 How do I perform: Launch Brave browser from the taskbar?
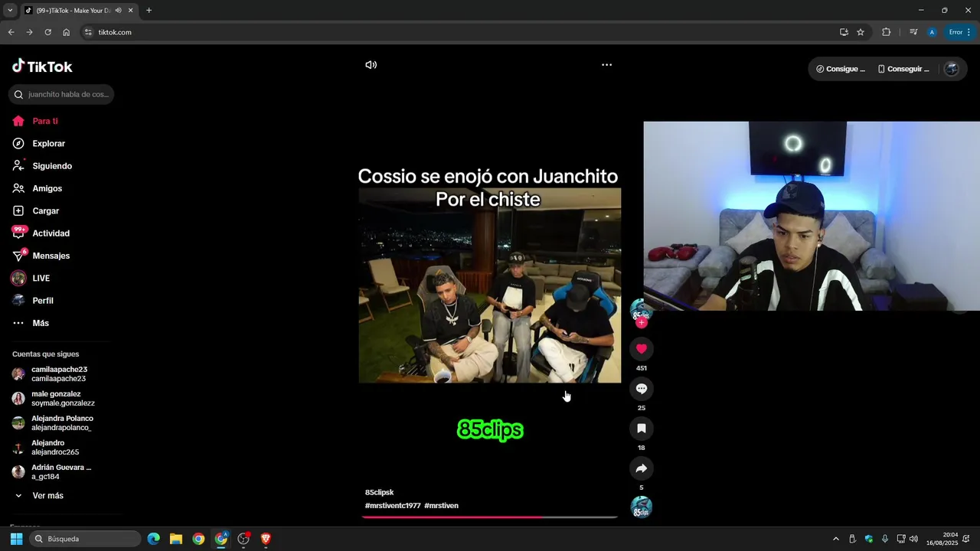[266, 539]
